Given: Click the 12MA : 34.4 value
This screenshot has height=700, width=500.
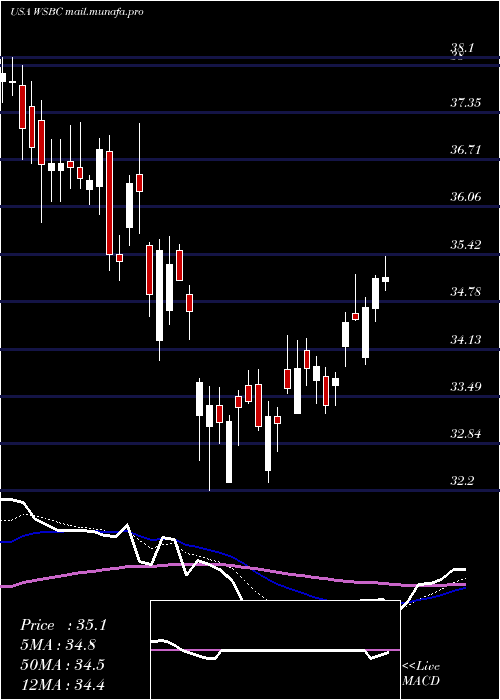Looking at the screenshot, I should 62,684.
